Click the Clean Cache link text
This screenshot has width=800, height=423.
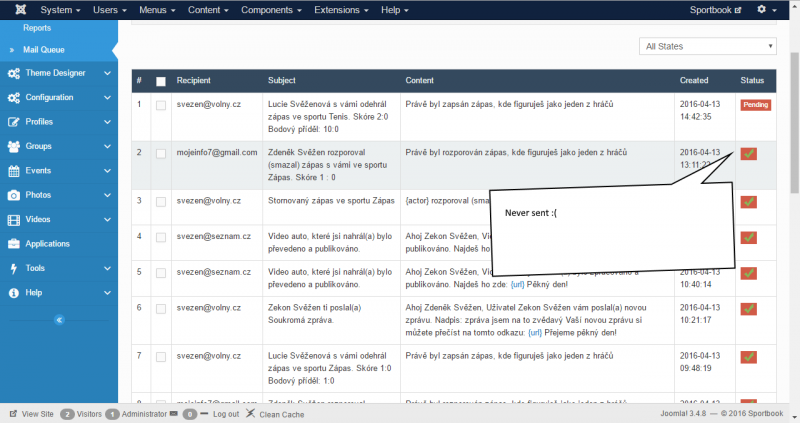point(282,414)
